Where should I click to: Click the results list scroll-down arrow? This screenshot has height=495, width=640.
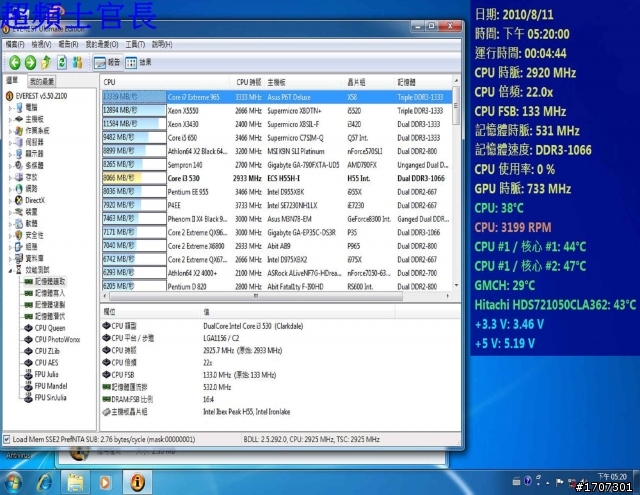[x=456, y=286]
